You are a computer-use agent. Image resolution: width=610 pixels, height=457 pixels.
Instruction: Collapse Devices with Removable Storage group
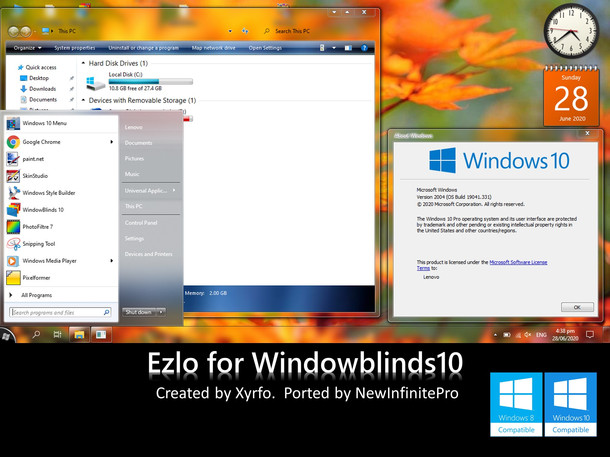(x=83, y=100)
